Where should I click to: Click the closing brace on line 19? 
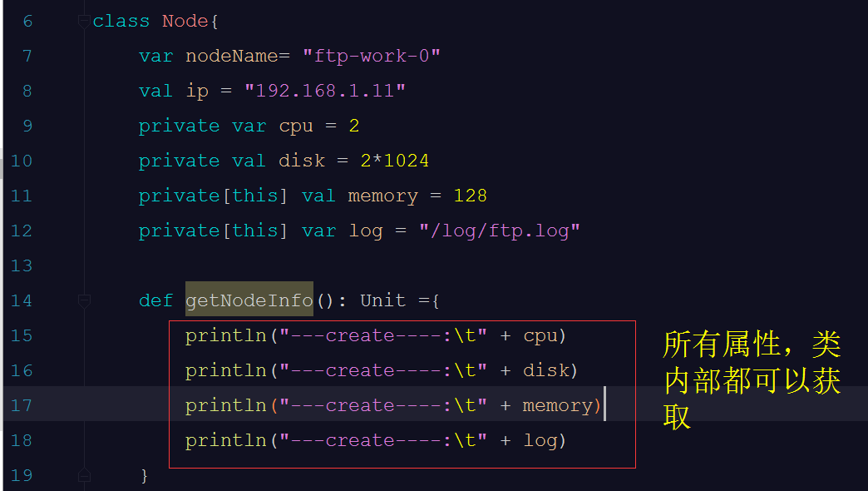point(144,475)
